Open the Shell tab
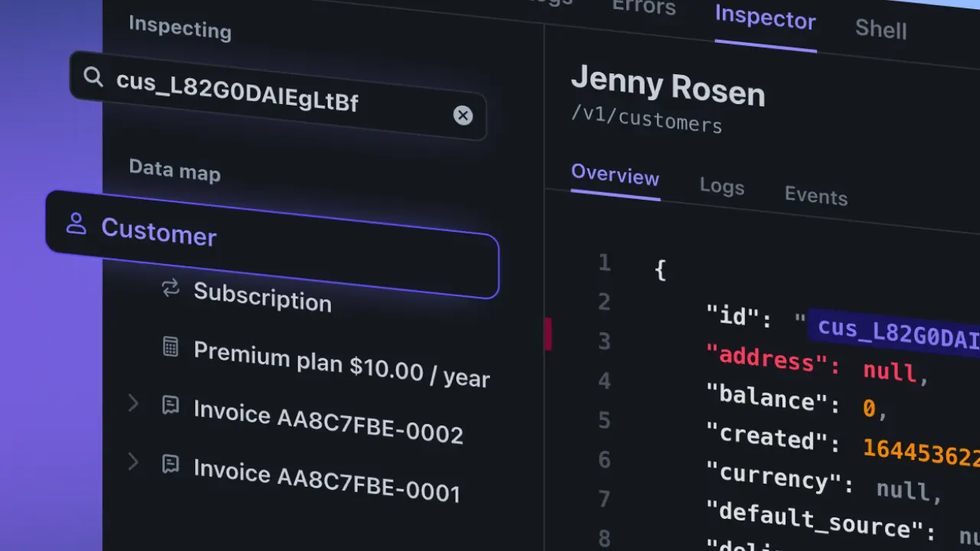This screenshot has height=551, width=980. (880, 29)
